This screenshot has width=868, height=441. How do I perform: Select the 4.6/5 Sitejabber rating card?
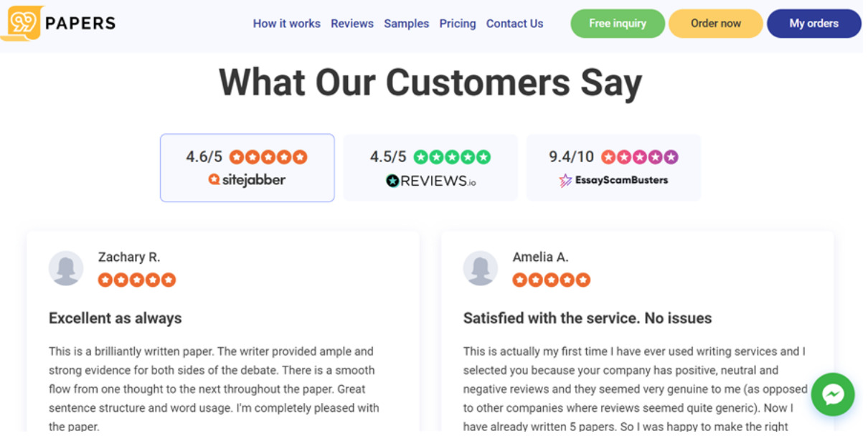click(x=247, y=167)
